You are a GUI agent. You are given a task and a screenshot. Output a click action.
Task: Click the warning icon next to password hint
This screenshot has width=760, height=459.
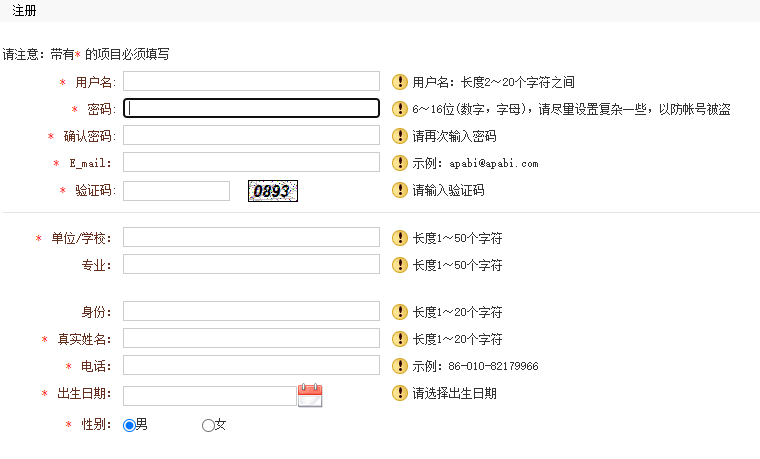(x=400, y=109)
